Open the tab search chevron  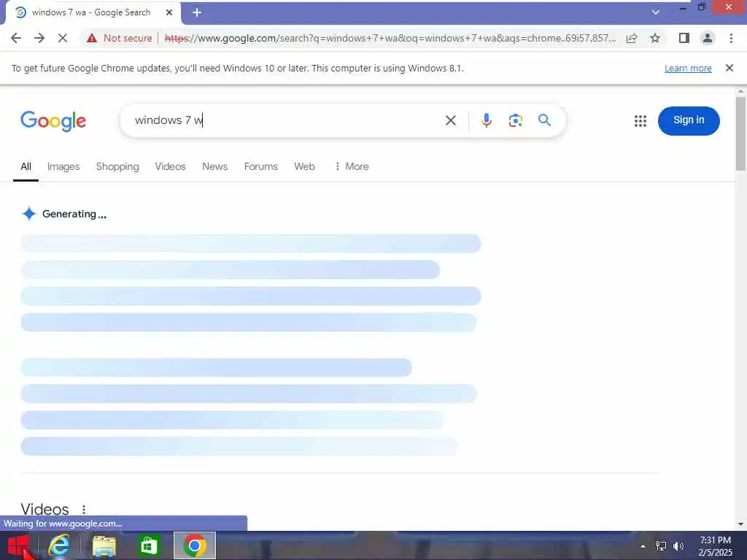coord(656,12)
